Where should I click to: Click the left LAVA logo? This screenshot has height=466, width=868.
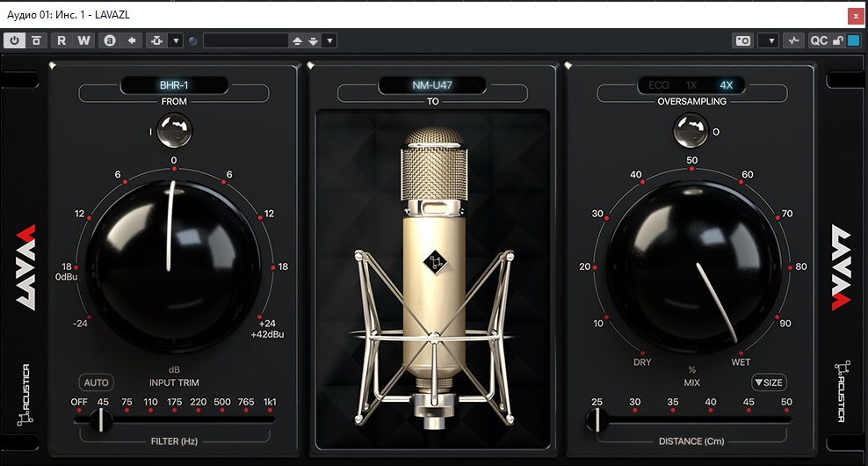coord(25,267)
